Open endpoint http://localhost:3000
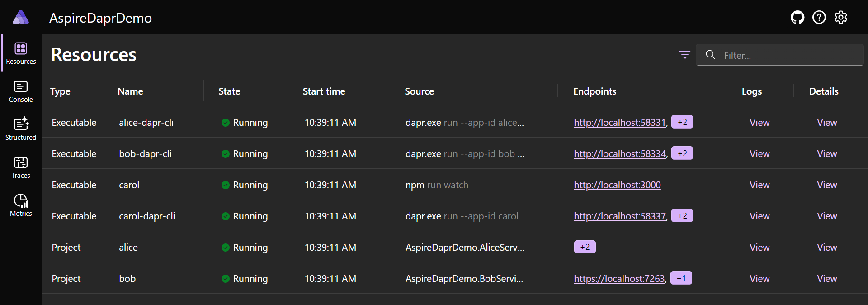Screen dimensions: 868x305 (x=617, y=185)
